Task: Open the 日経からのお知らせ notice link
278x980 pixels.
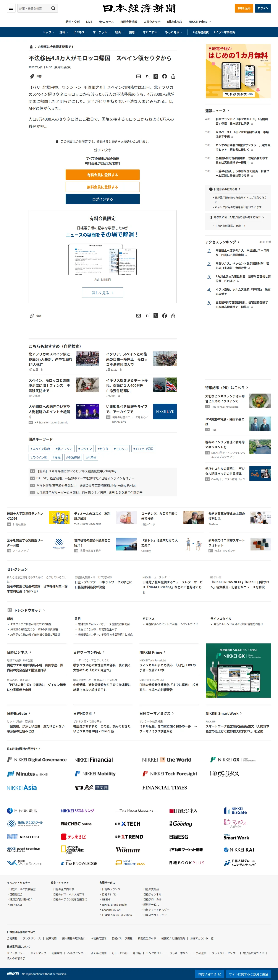Action: click(x=225, y=189)
